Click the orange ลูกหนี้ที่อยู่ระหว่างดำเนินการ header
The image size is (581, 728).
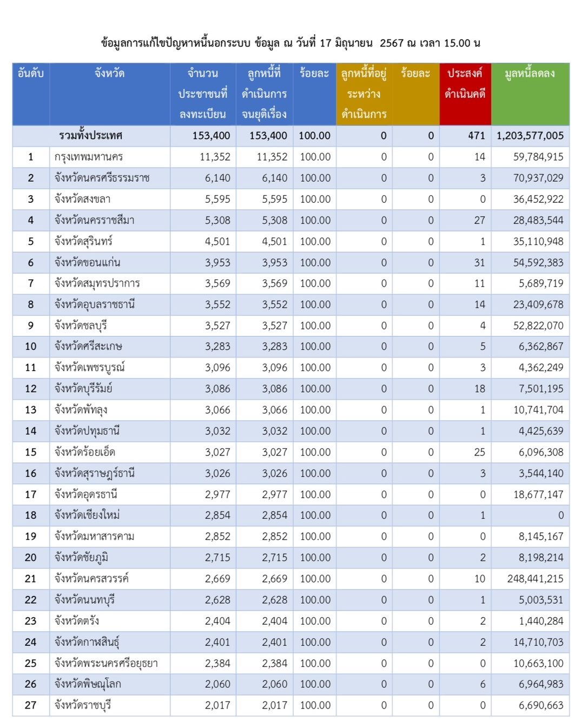364,94
